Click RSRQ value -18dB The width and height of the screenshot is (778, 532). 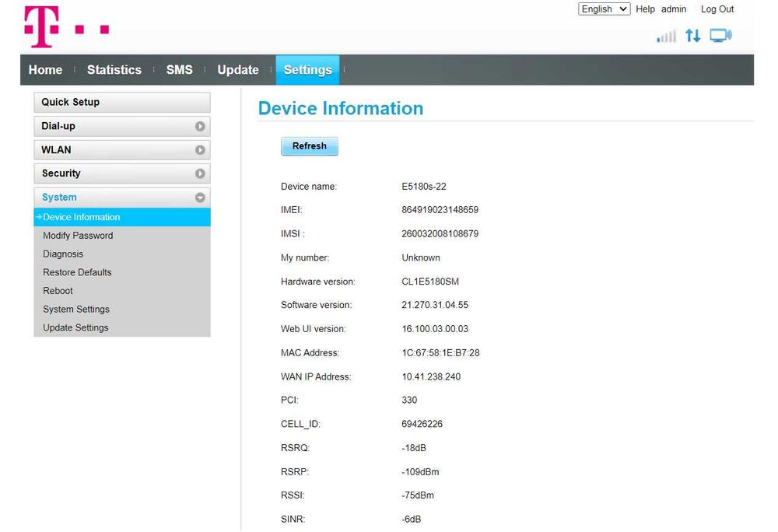tap(414, 448)
